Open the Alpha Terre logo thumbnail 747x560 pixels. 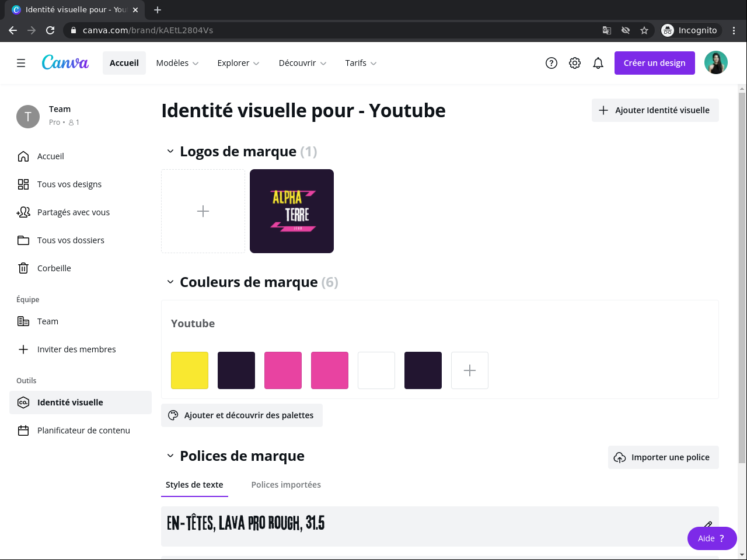[292, 211]
